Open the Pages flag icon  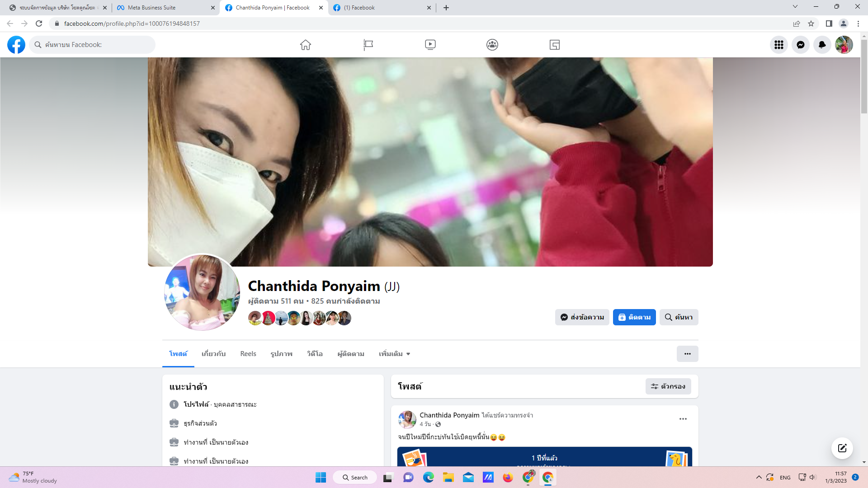coord(368,45)
